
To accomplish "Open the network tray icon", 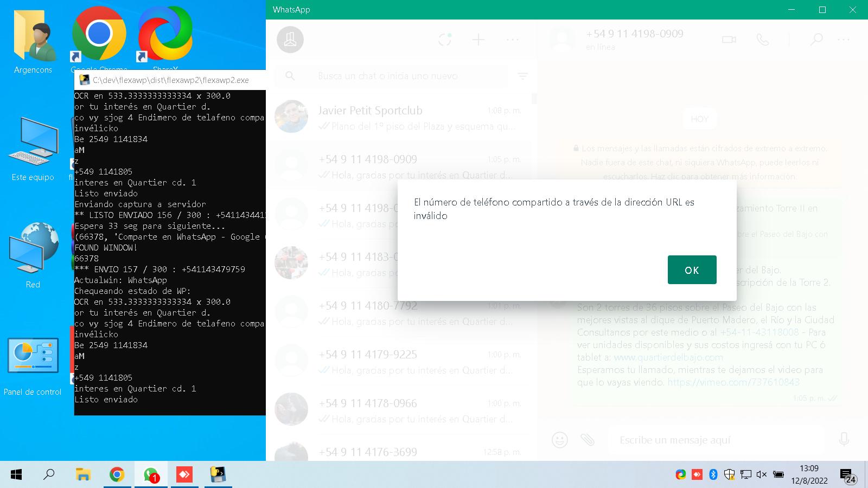I will (x=746, y=474).
